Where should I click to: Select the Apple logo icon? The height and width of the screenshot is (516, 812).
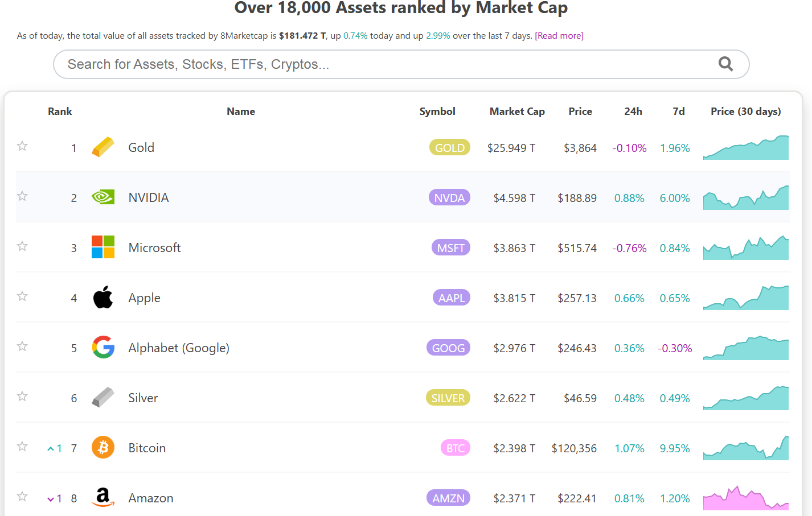(x=103, y=298)
